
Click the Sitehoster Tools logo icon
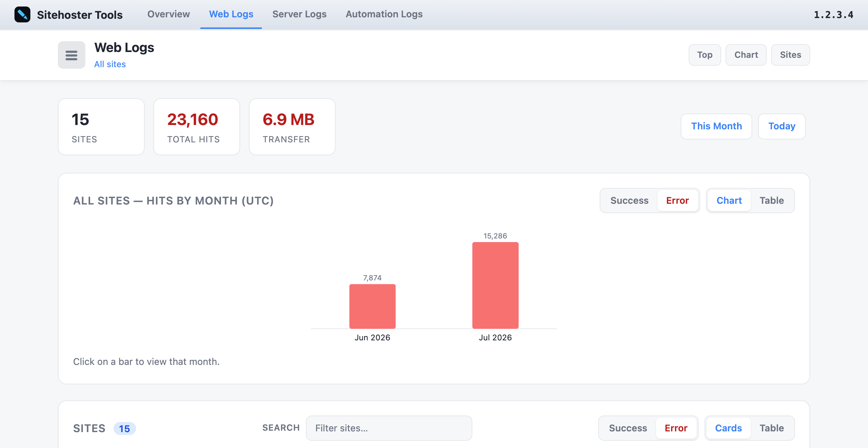(22, 14)
